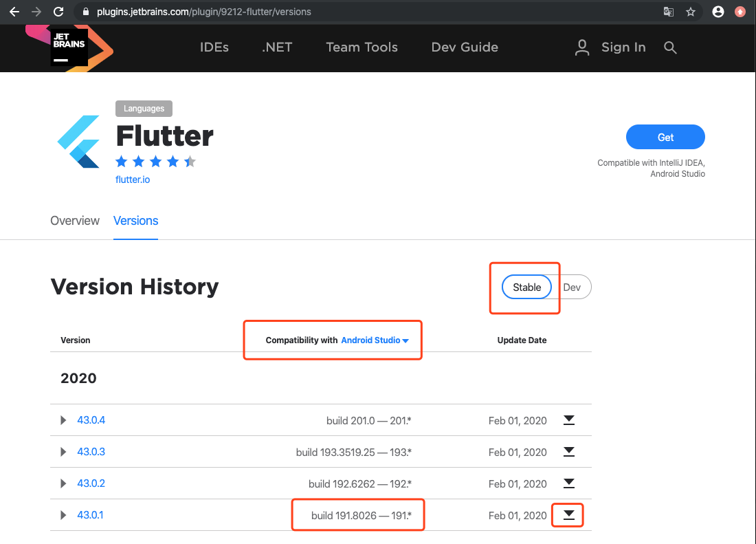Open the flutter.io link
Screen dimensions: 756x544
click(133, 179)
